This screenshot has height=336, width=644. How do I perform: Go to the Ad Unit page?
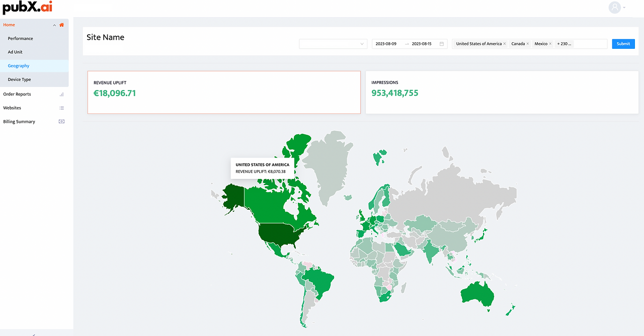tap(15, 52)
